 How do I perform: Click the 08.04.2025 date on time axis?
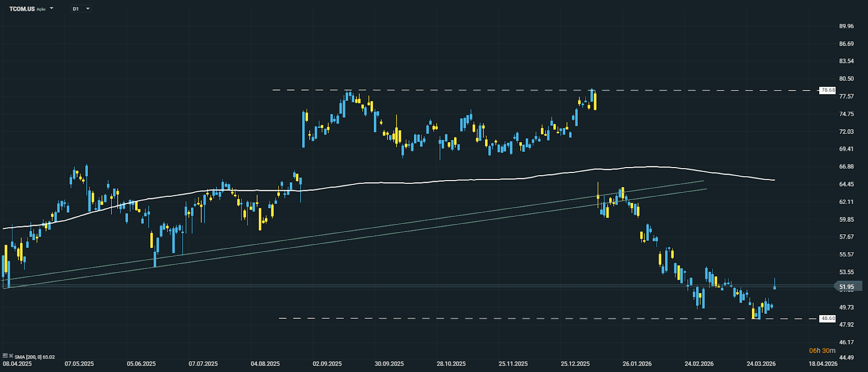click(17, 364)
